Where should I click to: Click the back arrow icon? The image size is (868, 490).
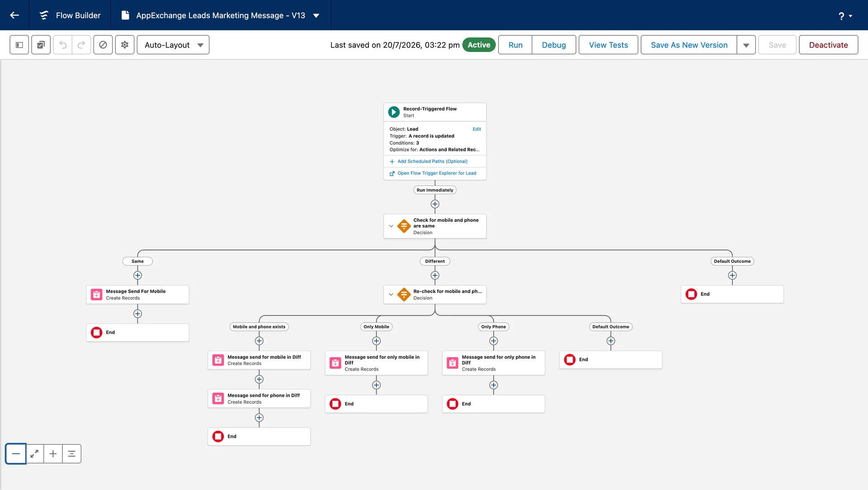tap(14, 15)
